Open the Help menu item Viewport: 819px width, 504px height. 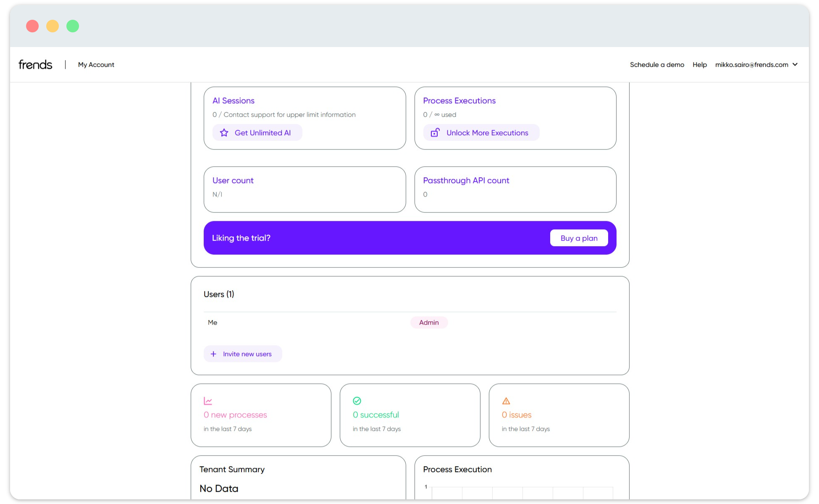point(699,65)
